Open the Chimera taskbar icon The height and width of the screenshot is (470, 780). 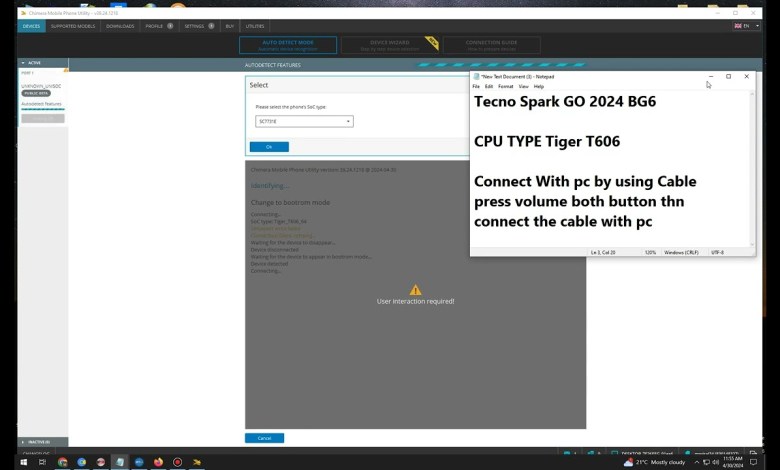[197, 462]
